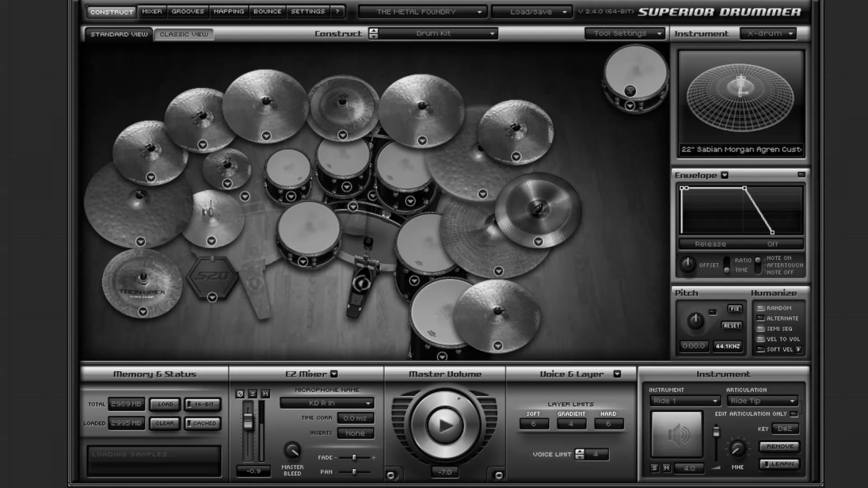
Task: Click the small LED button beside the Pitch knob
Action: click(712, 312)
